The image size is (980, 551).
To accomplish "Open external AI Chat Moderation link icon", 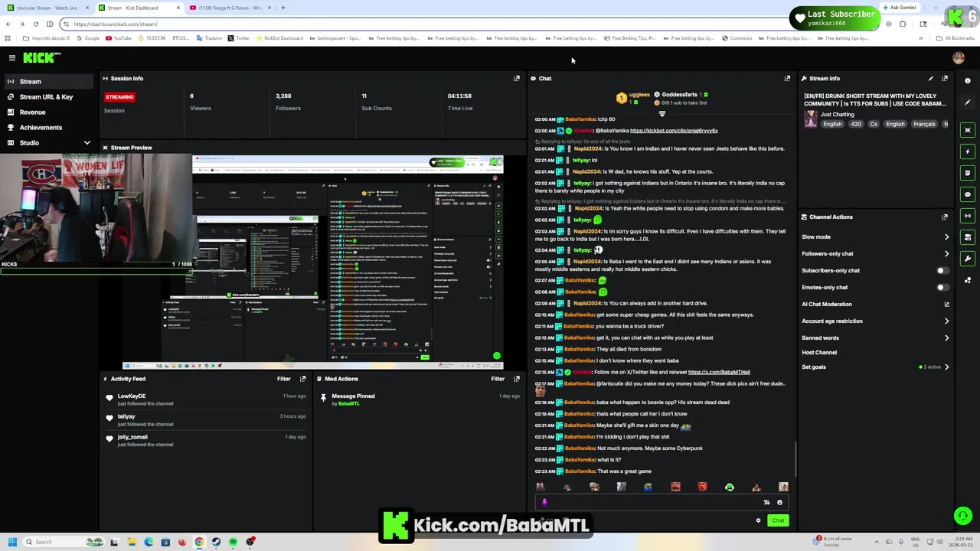I will tap(946, 304).
